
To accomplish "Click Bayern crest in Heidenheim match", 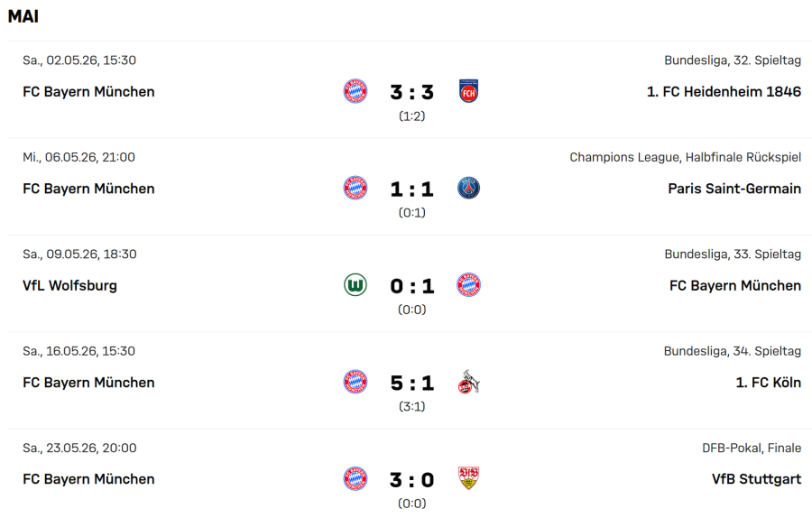I will pos(355,91).
